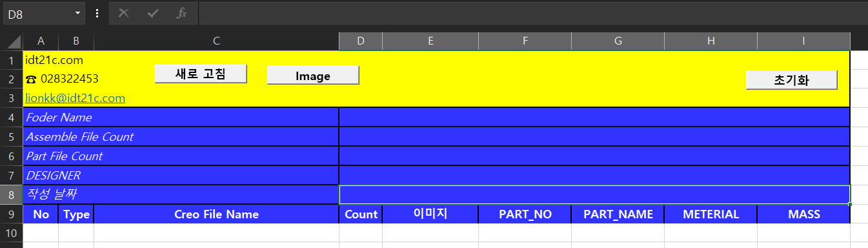Image resolution: width=868 pixels, height=248 pixels.
Task: Select column C header
Action: 216,41
